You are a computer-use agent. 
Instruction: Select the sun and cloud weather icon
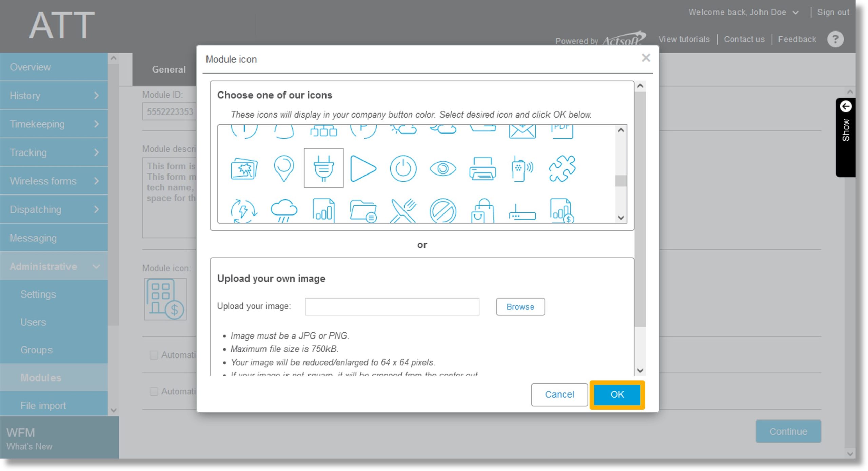(403, 130)
